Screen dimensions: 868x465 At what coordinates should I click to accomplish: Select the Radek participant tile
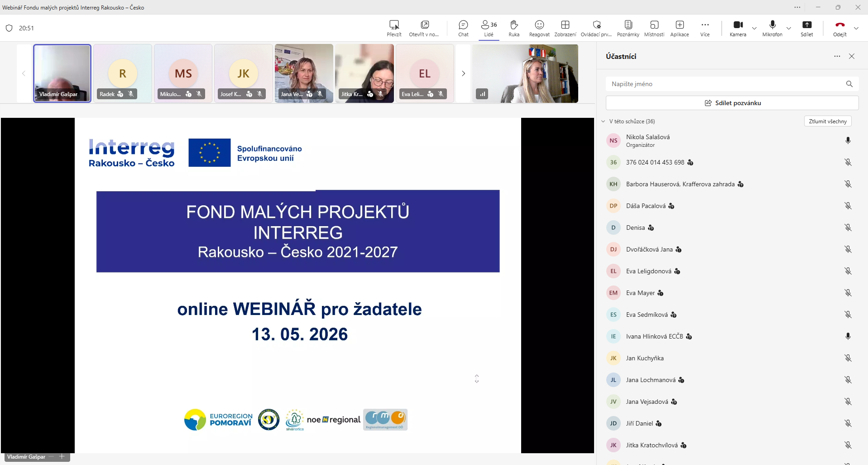(123, 73)
